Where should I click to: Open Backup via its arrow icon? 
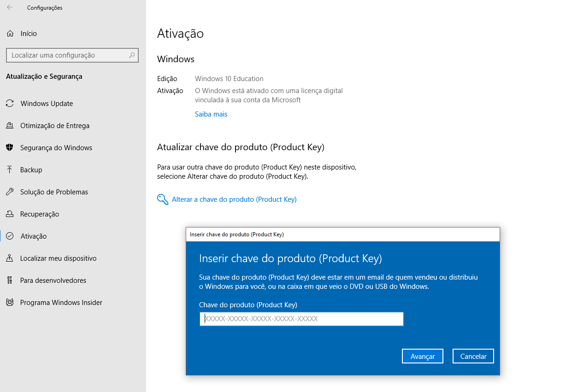[9, 170]
